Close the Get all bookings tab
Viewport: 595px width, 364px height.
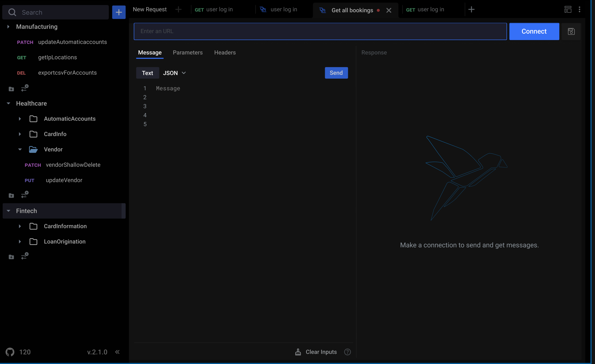coord(388,9)
